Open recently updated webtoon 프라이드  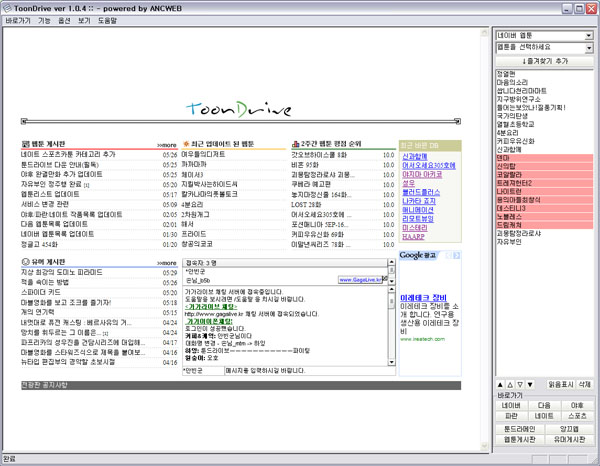pyautogui.click(x=194, y=234)
